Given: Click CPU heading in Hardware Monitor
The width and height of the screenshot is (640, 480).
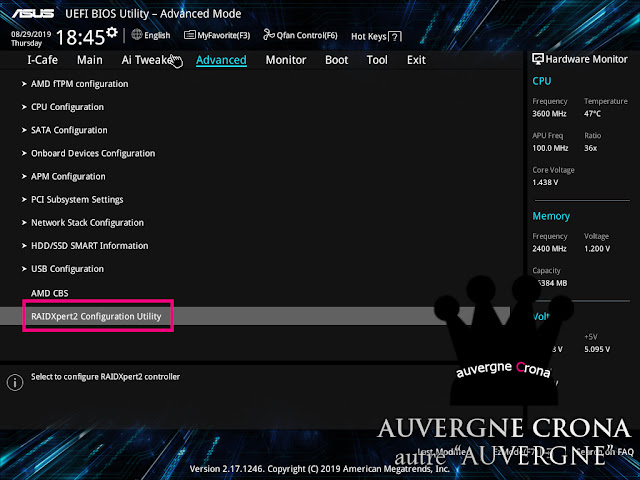Looking at the screenshot, I should click(542, 81).
